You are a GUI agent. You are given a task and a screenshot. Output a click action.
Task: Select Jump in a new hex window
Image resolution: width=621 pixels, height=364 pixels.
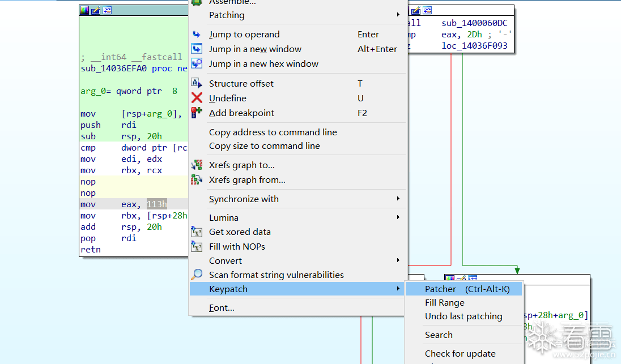point(298,64)
